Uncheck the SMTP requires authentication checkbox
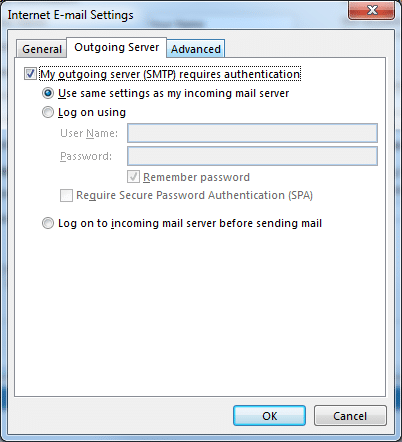This screenshot has height=442, width=402. click(x=30, y=74)
